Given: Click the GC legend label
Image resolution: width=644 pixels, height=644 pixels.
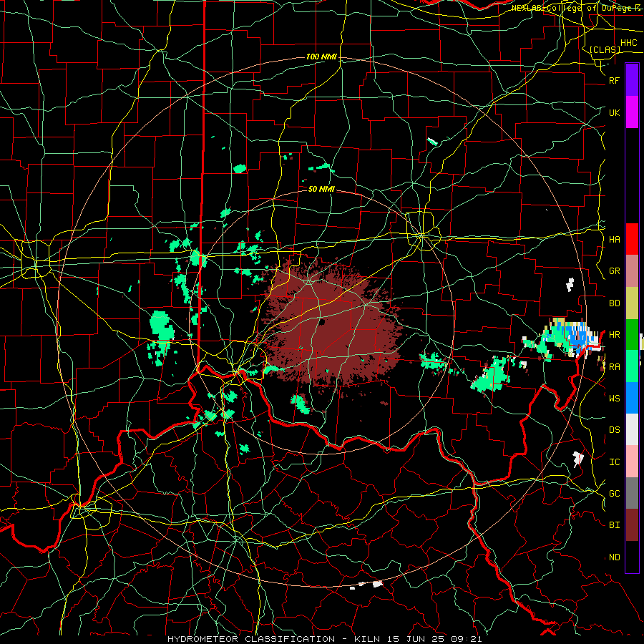Looking at the screenshot, I should pyautogui.click(x=615, y=494).
